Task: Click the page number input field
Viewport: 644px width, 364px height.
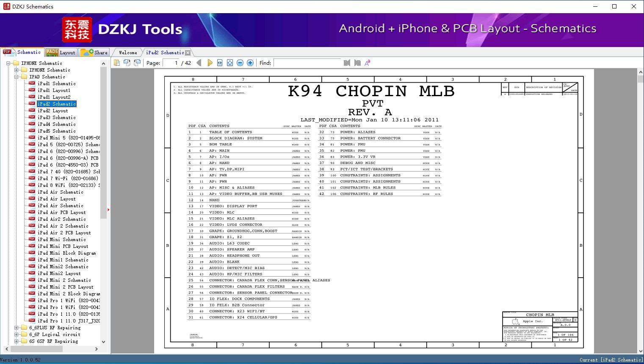Action: (x=171, y=63)
